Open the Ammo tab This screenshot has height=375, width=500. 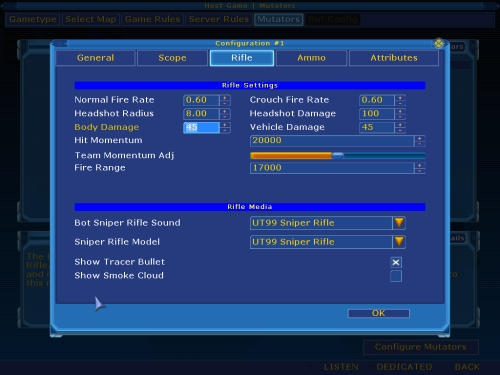(x=311, y=58)
